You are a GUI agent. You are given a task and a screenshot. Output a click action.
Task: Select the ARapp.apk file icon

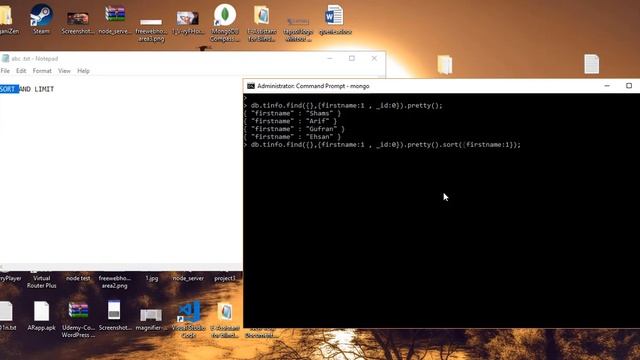[x=41, y=312]
